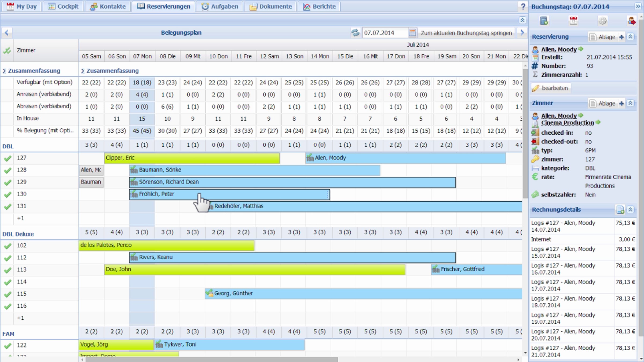
Task: Toggle the checkmark next to Zimmer header
Action: [x=7, y=50]
